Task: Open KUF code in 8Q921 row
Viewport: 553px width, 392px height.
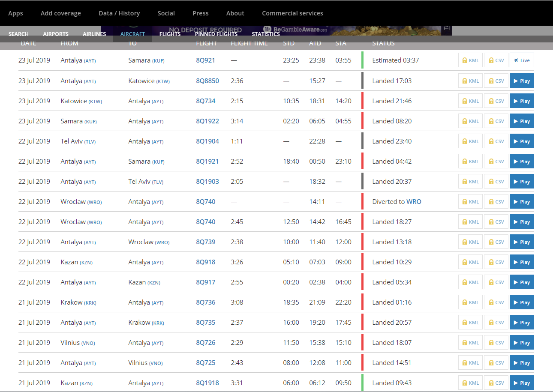Action: 158,61
